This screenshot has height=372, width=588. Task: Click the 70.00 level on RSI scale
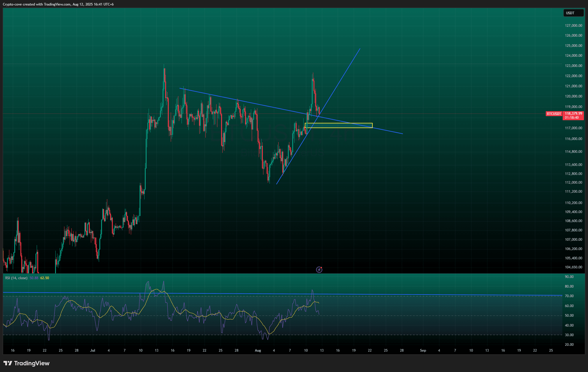coord(569,296)
